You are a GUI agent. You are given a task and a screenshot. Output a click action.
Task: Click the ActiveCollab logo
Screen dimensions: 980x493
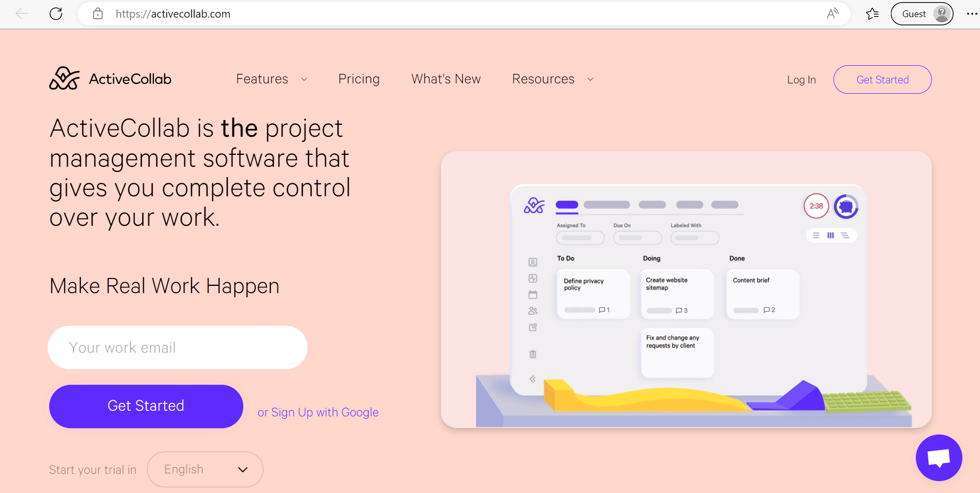(110, 79)
